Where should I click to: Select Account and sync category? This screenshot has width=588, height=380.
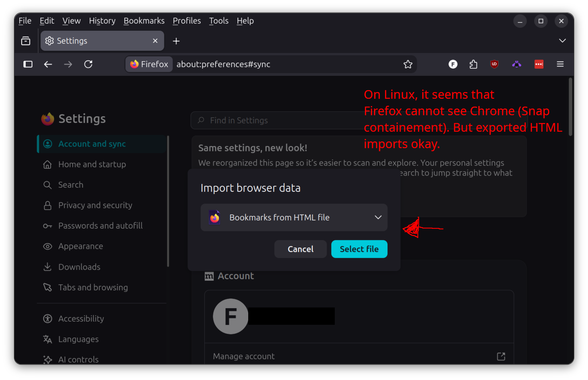[x=102, y=144]
